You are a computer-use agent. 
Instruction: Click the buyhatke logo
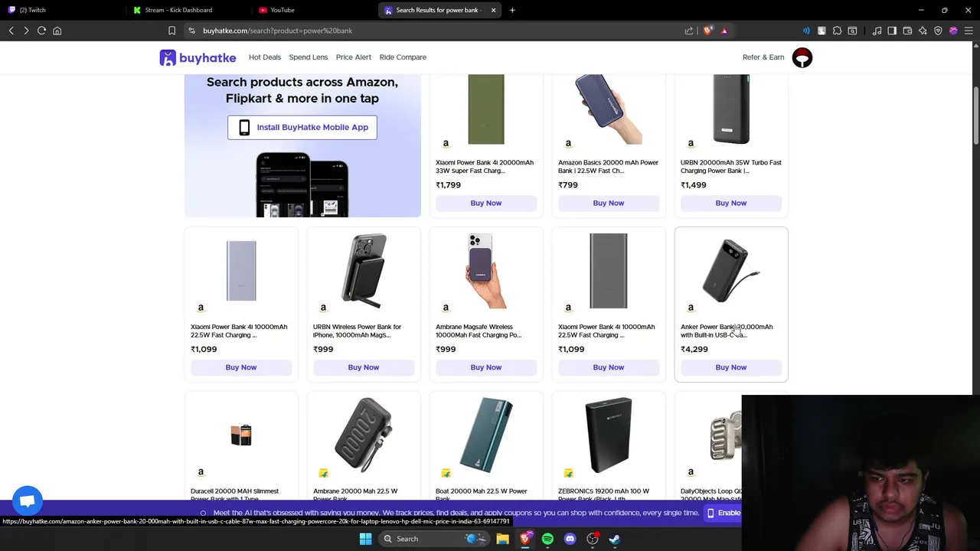pos(198,57)
